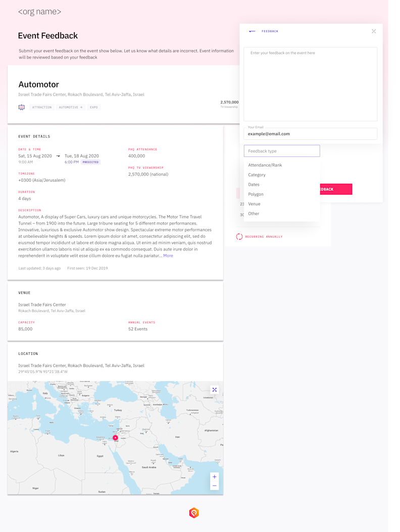The height and width of the screenshot is (532, 400).
Task: Click the PREDICTED badge
Action: pos(91,162)
